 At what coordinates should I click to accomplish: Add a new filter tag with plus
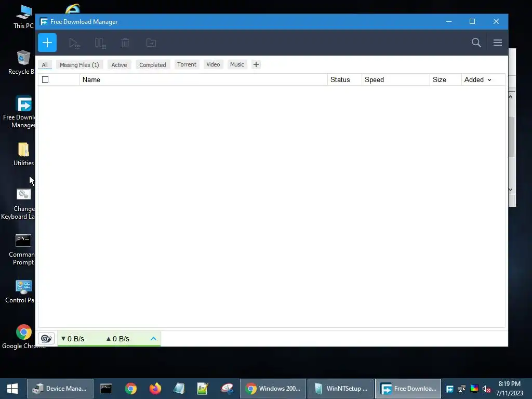(256, 64)
